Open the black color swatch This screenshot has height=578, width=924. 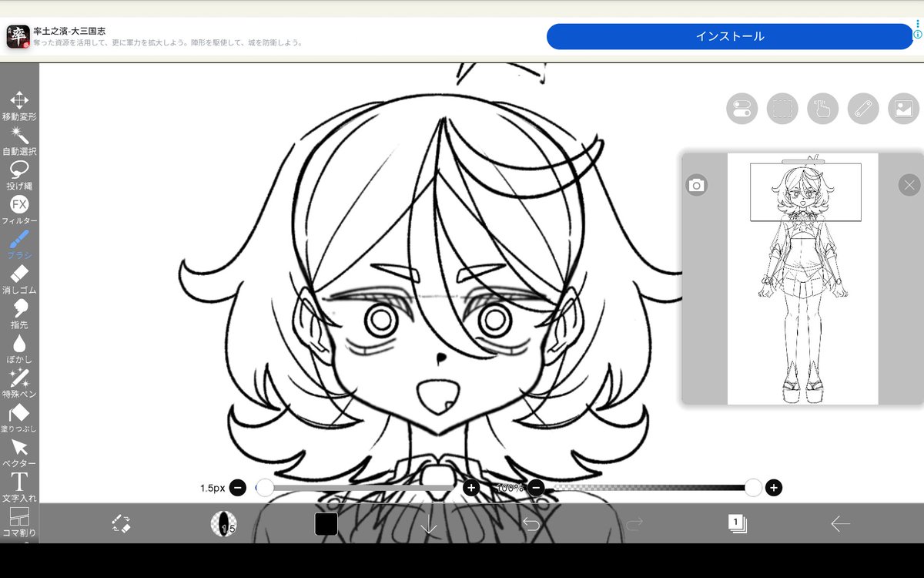pyautogui.click(x=326, y=523)
